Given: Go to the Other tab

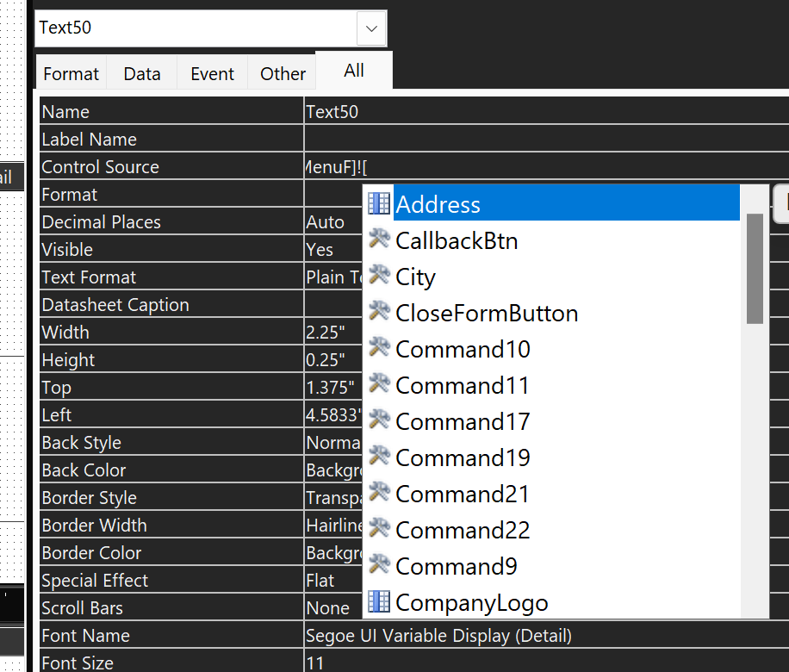Looking at the screenshot, I should pos(283,74).
